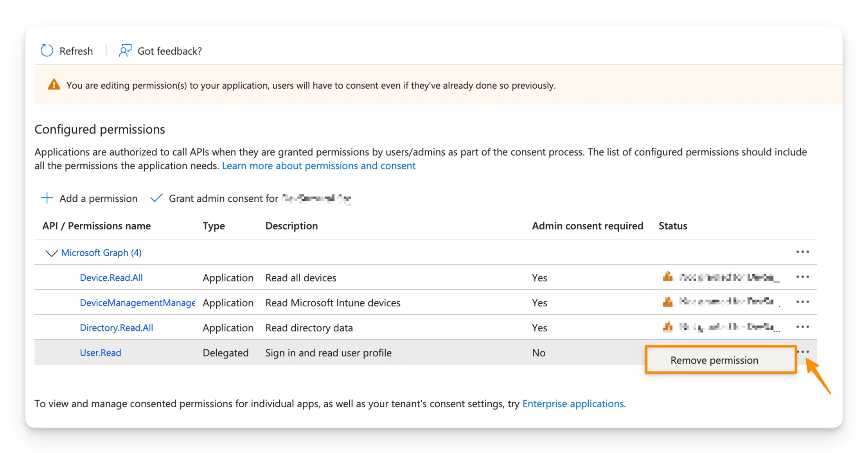Collapse the Microsoft Graph (4) chevron

(51, 253)
